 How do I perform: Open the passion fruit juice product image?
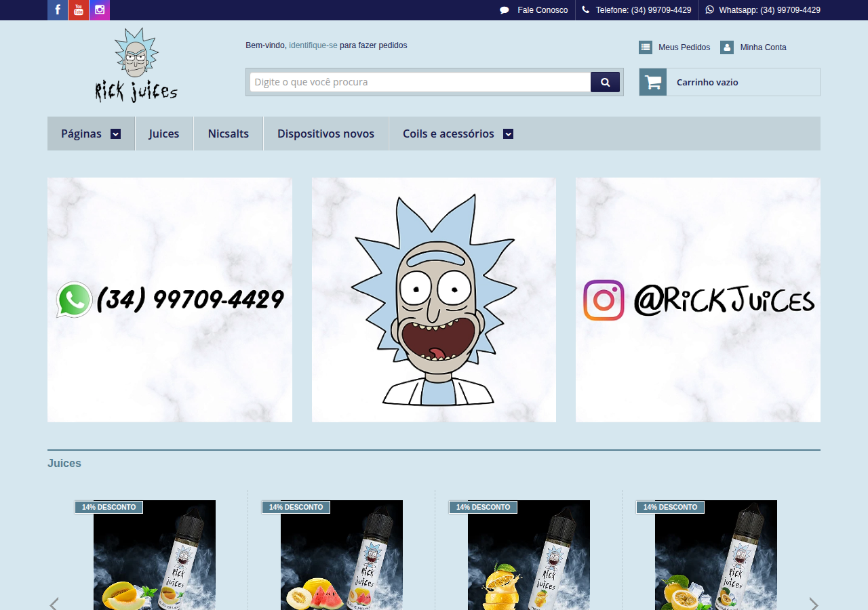(716, 555)
